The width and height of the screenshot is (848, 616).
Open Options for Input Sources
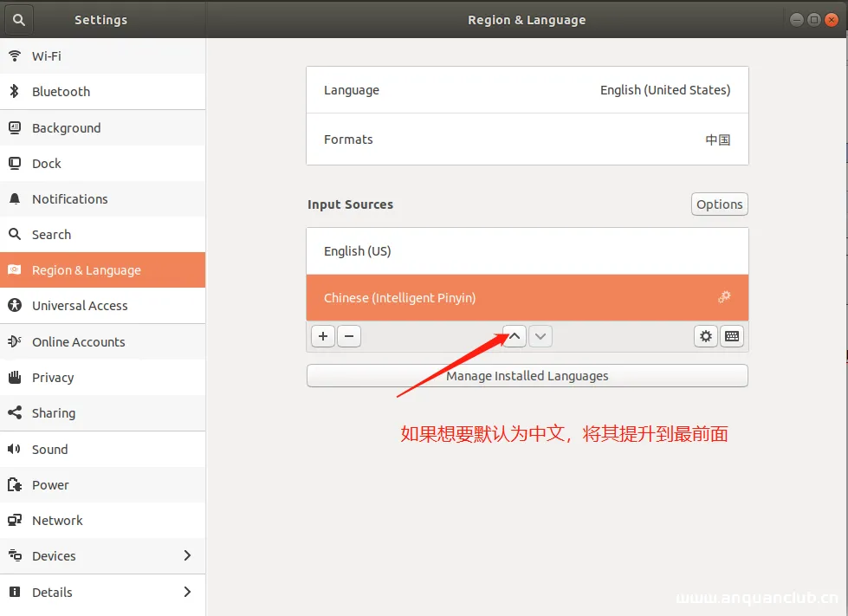coord(719,204)
